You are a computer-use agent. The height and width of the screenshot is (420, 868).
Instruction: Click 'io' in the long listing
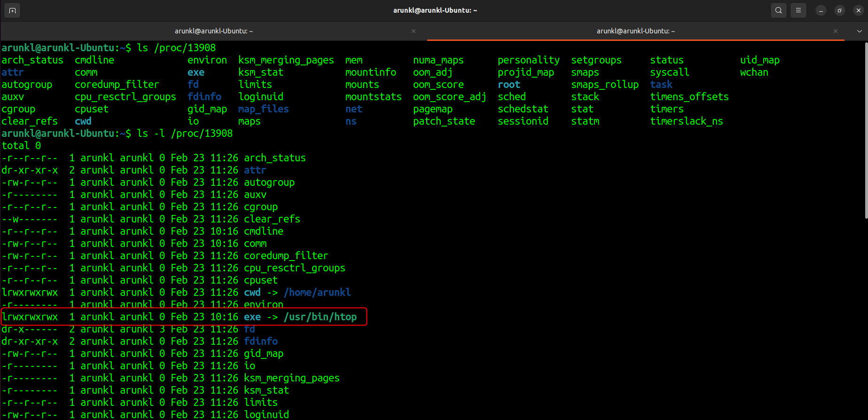coord(250,366)
